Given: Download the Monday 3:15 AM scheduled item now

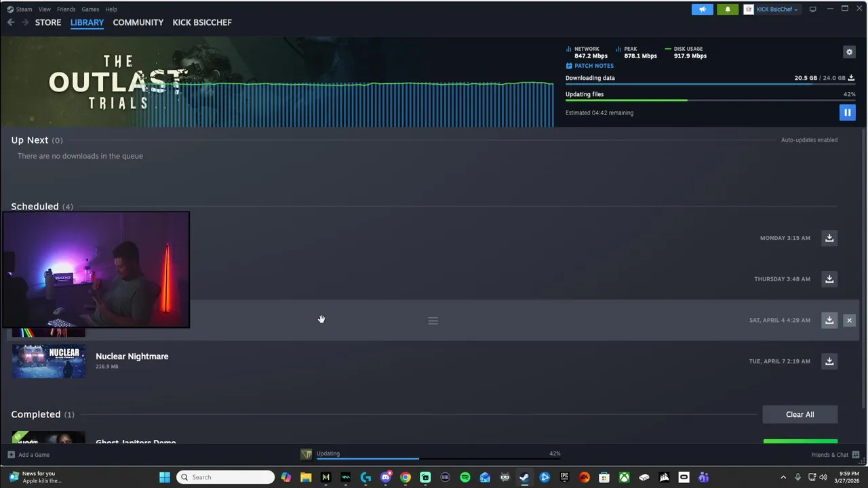Looking at the screenshot, I should pyautogui.click(x=829, y=238).
